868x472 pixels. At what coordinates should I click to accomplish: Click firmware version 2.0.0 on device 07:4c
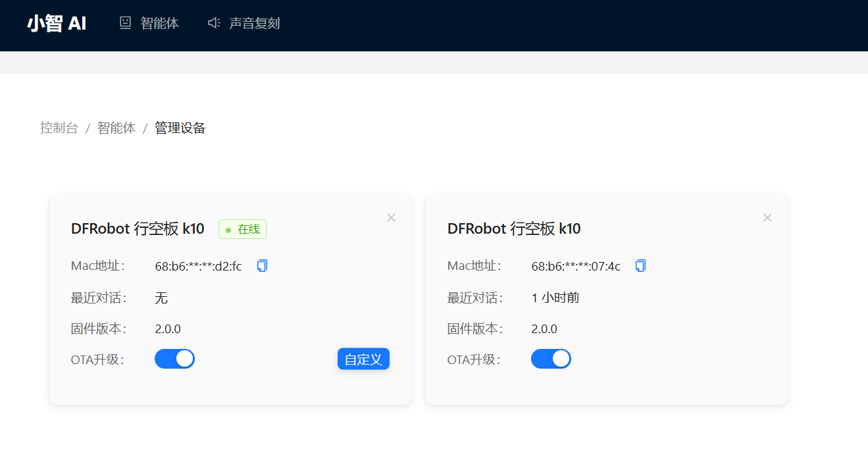click(544, 328)
